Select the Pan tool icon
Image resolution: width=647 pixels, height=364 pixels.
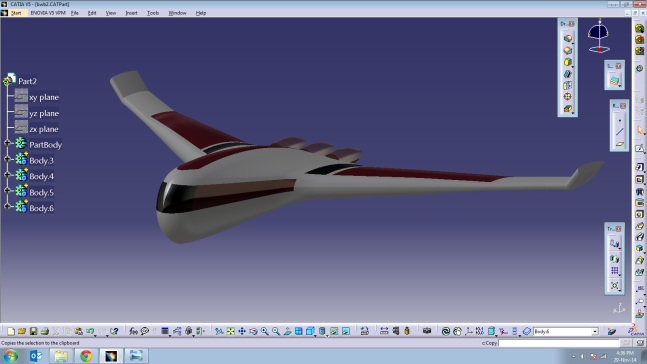242,331
